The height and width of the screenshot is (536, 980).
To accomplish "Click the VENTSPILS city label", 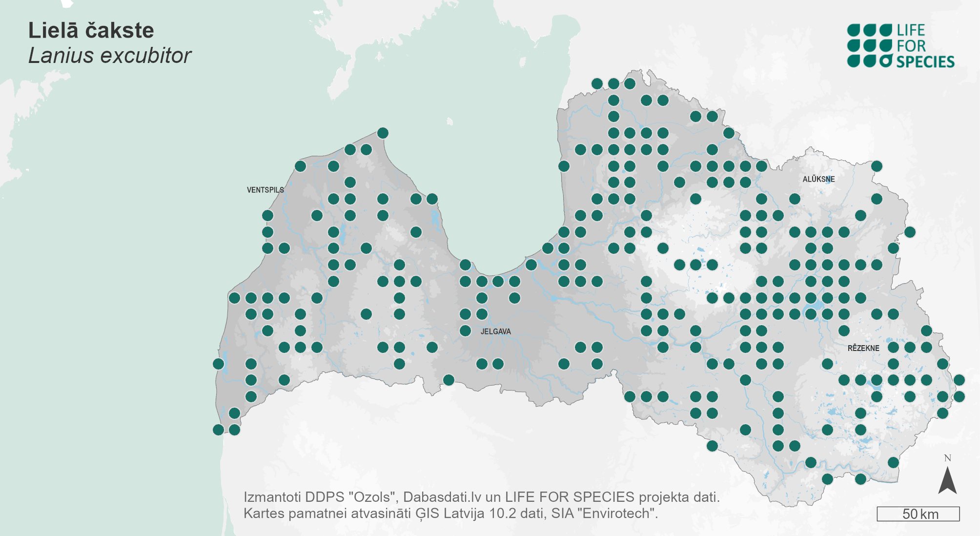I will pos(265,190).
